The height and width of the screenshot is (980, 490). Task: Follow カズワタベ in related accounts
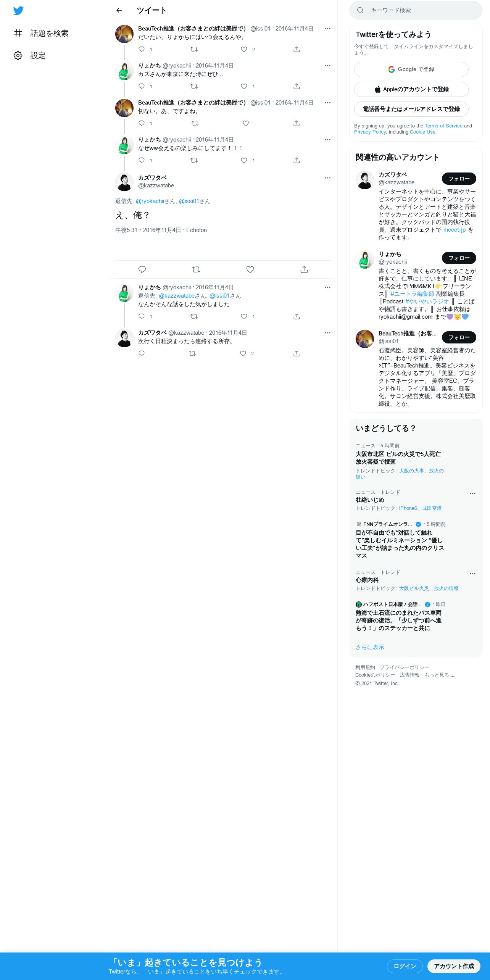[x=459, y=179]
